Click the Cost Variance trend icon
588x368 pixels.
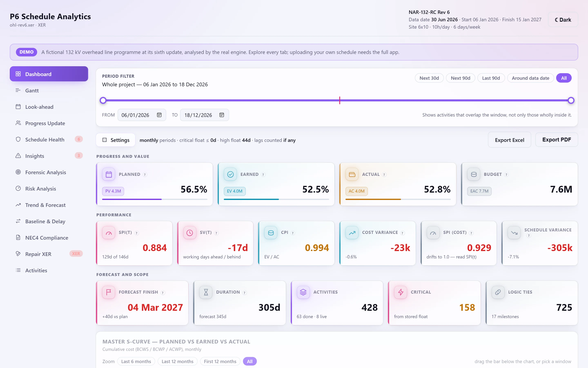pyautogui.click(x=352, y=233)
